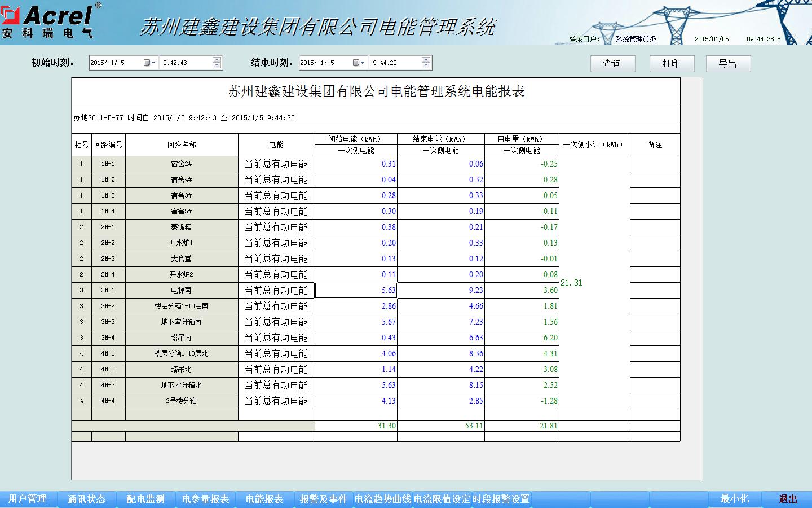This screenshot has height=508, width=812.
Task: Click the row name 宿舍2#
Action: (x=182, y=164)
